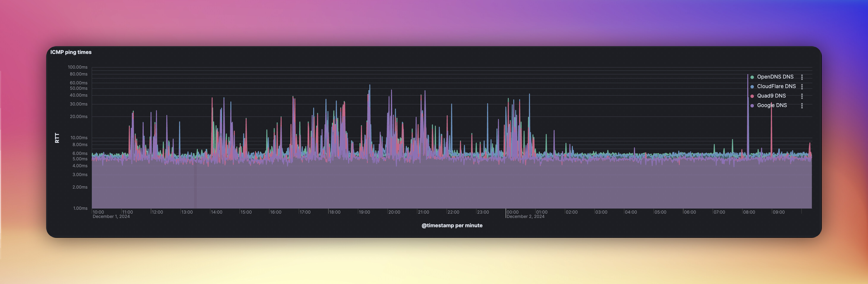Click the 12:00 time axis label
This screenshot has width=868, height=284.
pos(157,212)
